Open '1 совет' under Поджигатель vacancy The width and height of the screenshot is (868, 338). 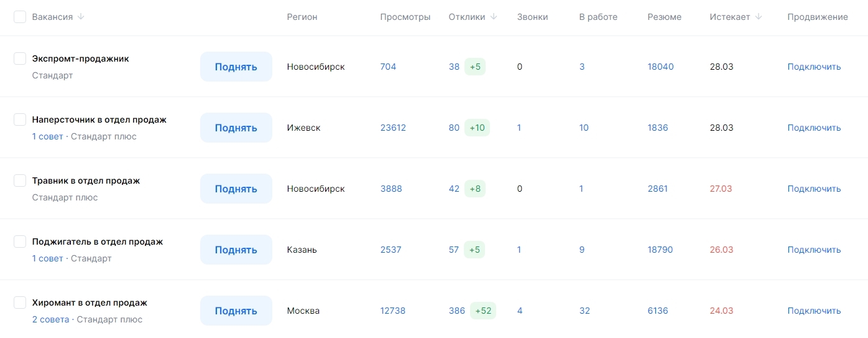48,258
